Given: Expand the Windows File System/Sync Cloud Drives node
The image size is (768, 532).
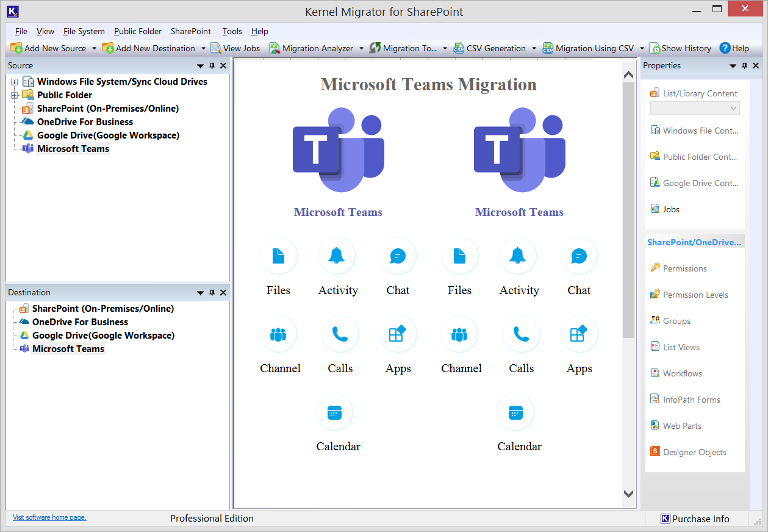Looking at the screenshot, I should tap(14, 82).
